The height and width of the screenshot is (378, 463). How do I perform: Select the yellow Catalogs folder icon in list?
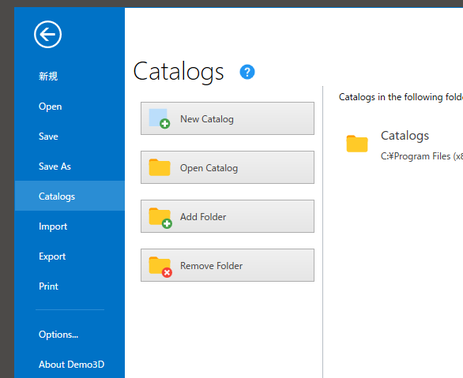coord(357,144)
